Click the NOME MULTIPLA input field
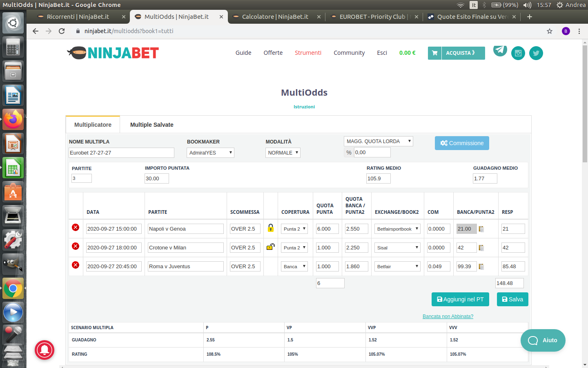 coord(121,153)
